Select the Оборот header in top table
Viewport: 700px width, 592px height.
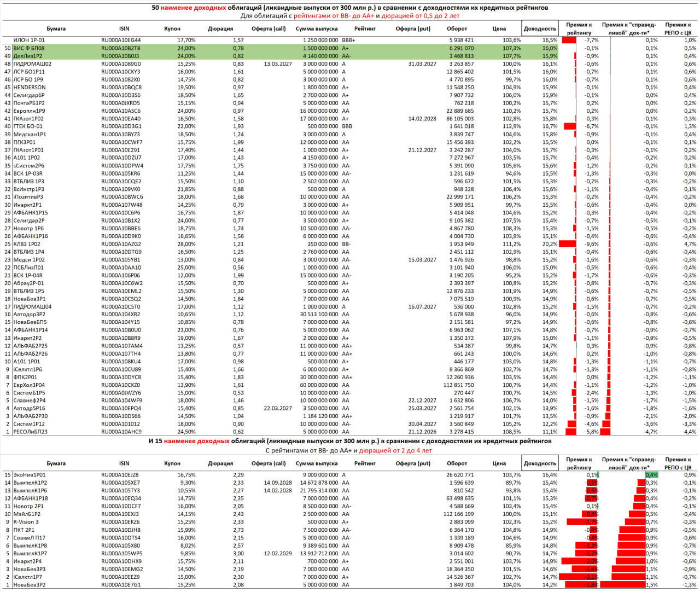(457, 28)
